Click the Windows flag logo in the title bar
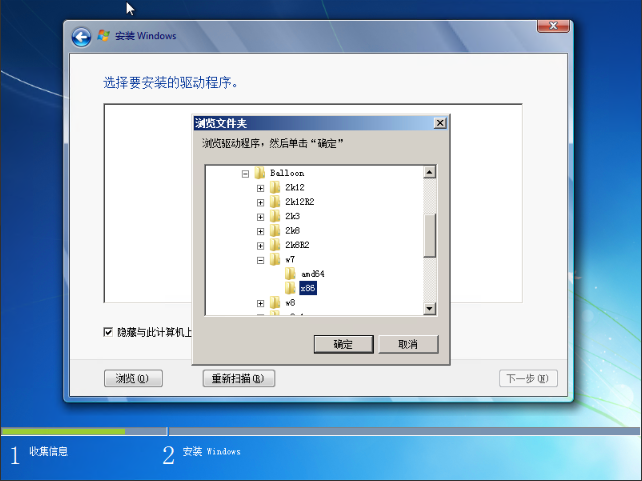 tap(104, 36)
